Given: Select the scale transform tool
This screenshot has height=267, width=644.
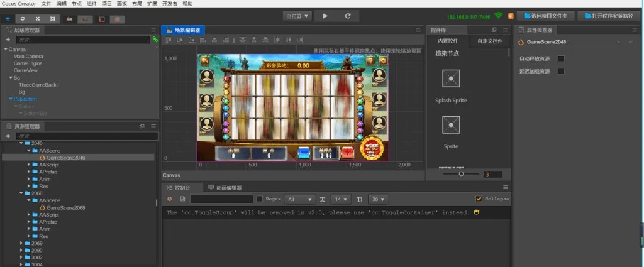Looking at the screenshot, I should click(x=38, y=19).
